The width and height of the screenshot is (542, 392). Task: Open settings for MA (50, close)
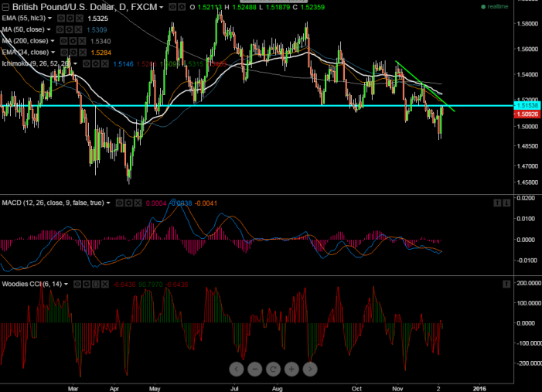(69, 29)
